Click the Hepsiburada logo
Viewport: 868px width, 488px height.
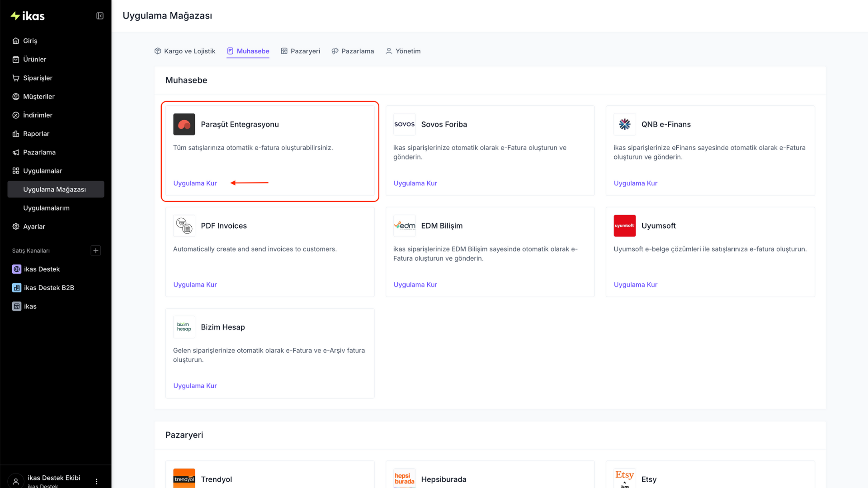pyautogui.click(x=404, y=479)
